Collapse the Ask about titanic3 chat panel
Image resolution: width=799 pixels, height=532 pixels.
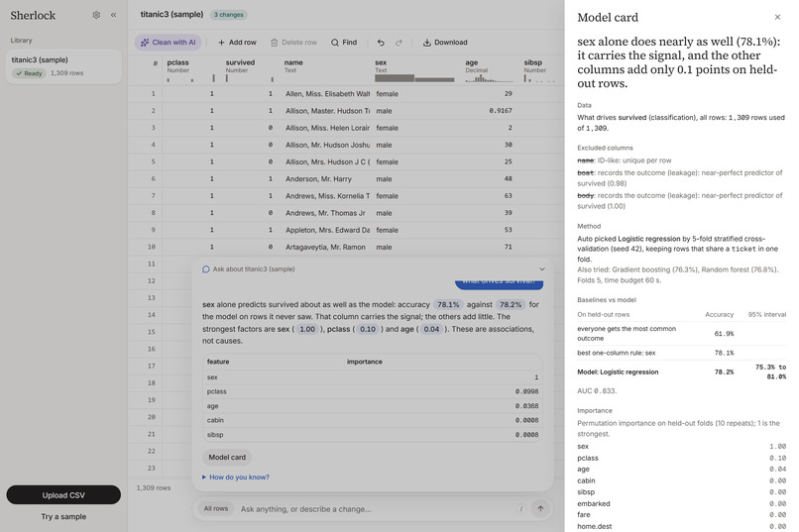coord(542,268)
